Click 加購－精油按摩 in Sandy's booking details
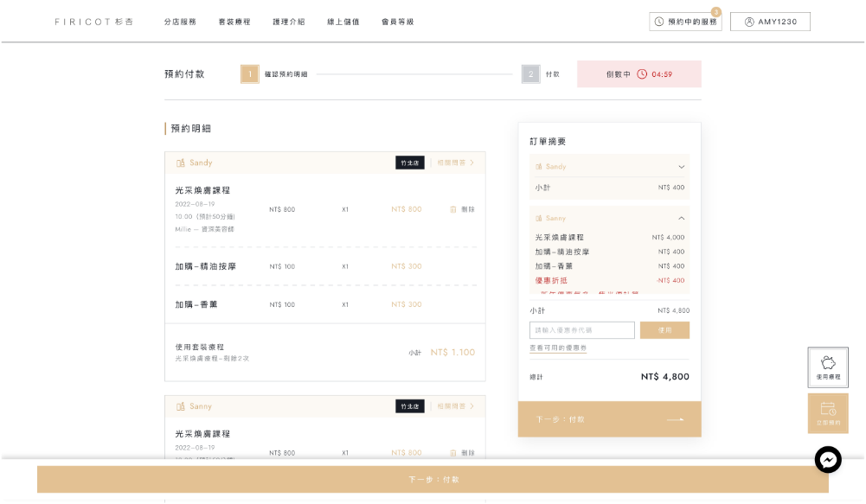Screen dimensions: 866x504 205,266
